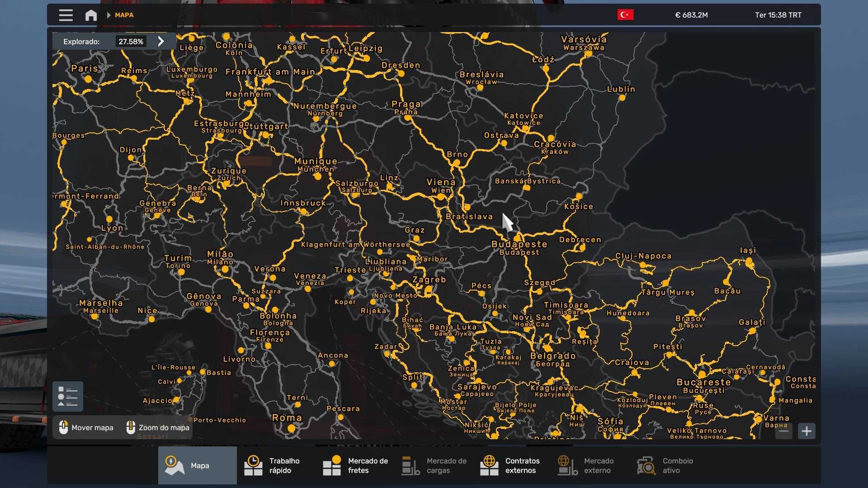
Task: Select the Mapa tab
Action: [197, 465]
